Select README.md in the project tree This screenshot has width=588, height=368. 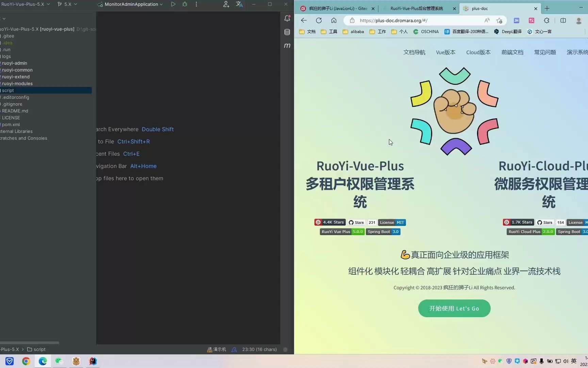click(15, 111)
